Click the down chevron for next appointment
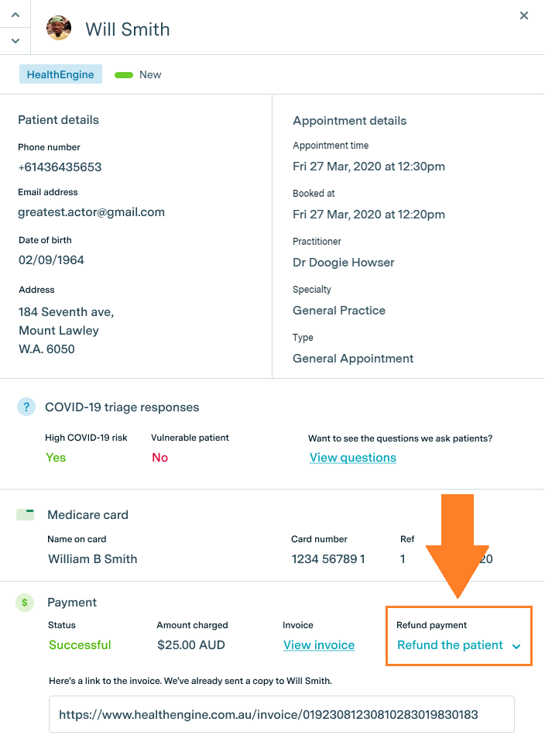Image resolution: width=545 pixels, height=756 pixels. [15, 40]
